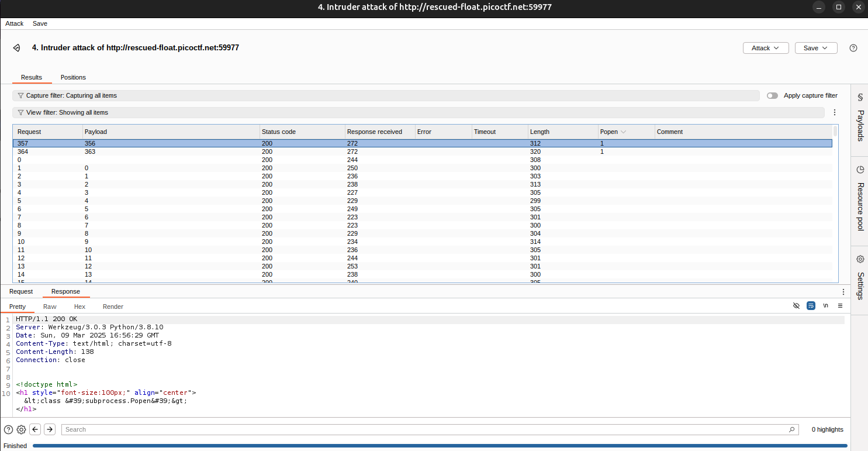Open the Resource pool side panel
This screenshot has height=451, width=868.
click(x=860, y=199)
